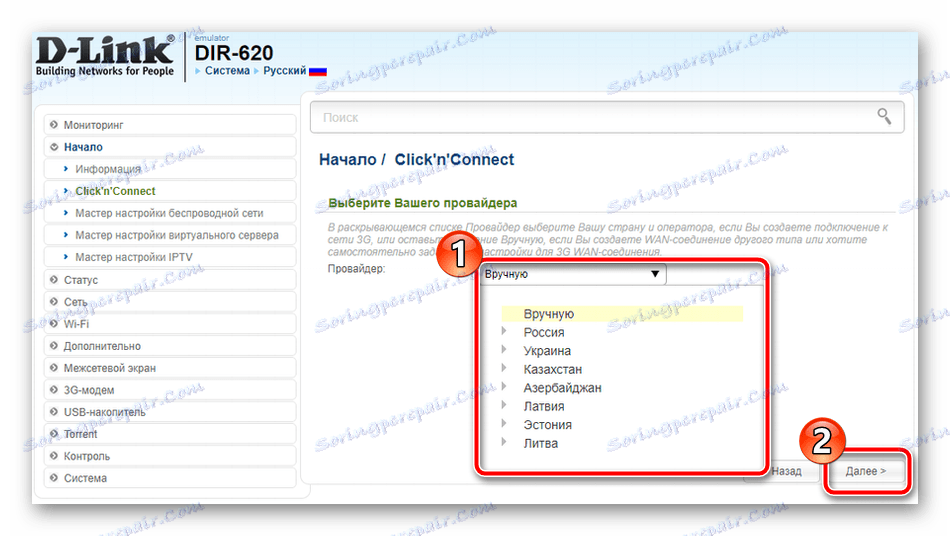The height and width of the screenshot is (536, 950).
Task: Open the Мониторинг menu item
Action: pyautogui.click(x=170, y=125)
